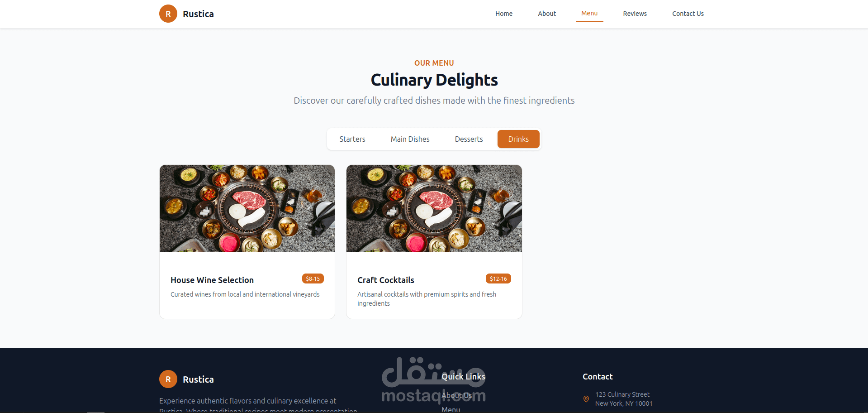Navigate to Contact Us
This screenshot has width=868, height=413.
(688, 14)
